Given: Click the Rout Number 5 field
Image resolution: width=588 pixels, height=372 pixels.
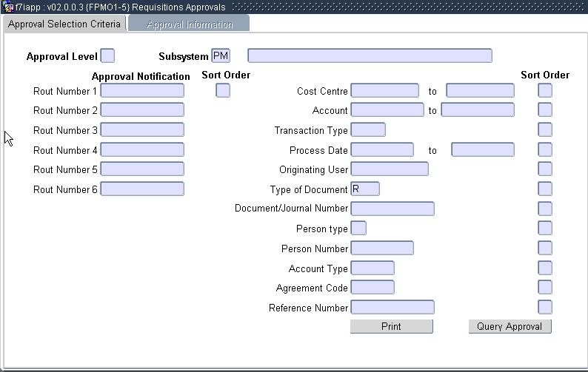Looking at the screenshot, I should pos(142,169).
